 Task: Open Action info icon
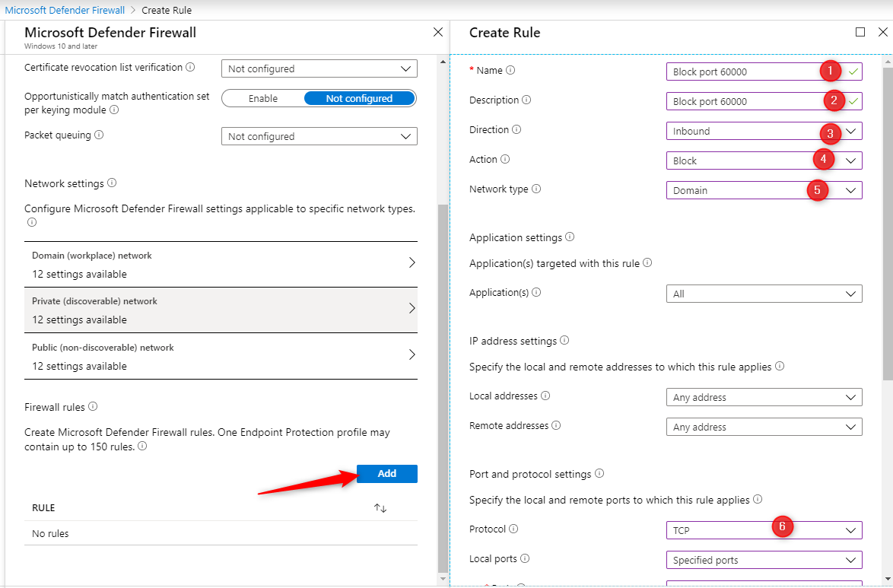504,159
